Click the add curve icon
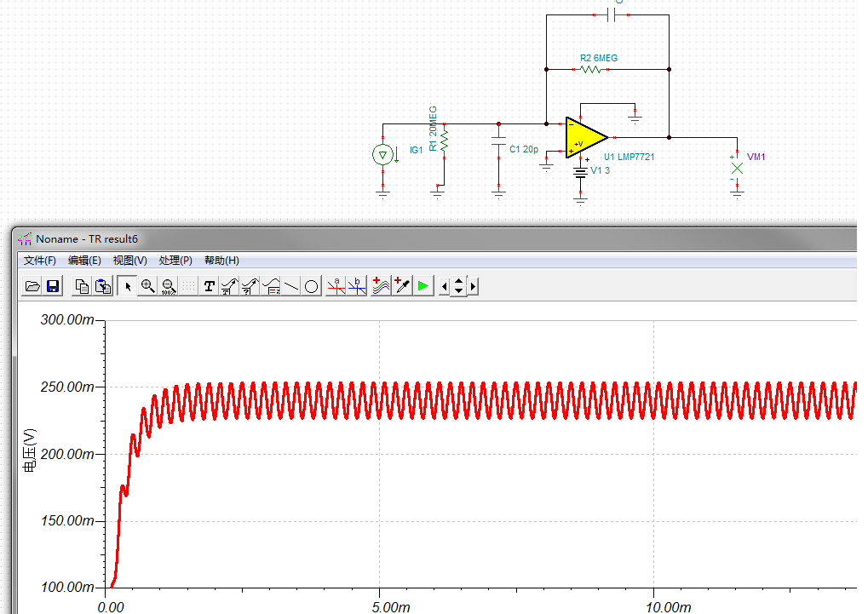The width and height of the screenshot is (868, 614). tap(382, 287)
